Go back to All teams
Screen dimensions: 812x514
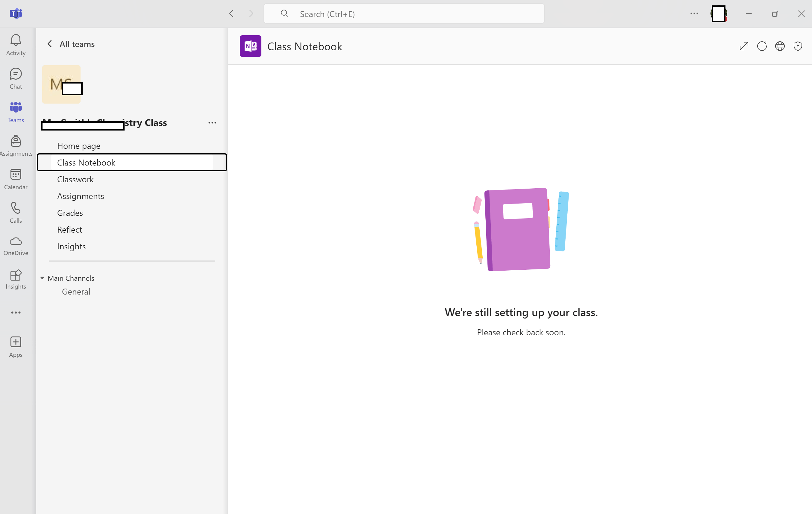click(71, 44)
